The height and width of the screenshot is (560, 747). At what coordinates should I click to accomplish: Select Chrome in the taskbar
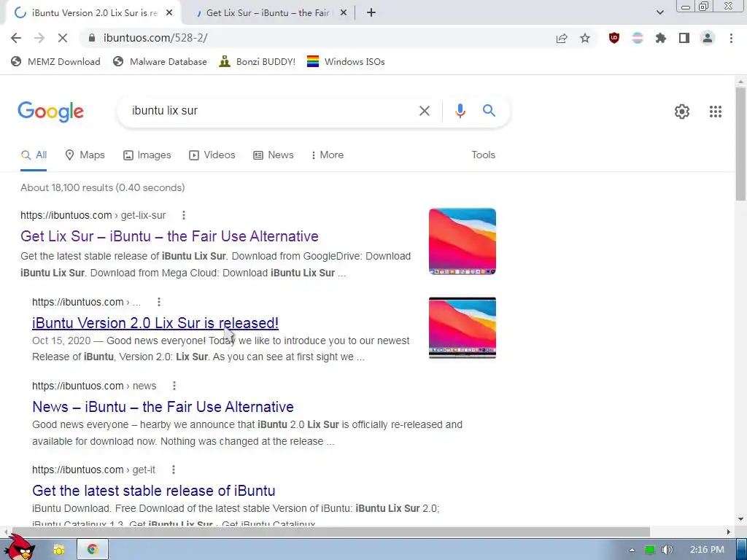93,550
